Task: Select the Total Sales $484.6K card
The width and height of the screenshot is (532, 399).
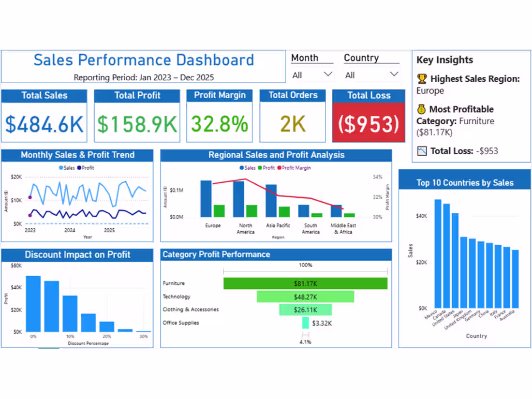Action: tap(44, 116)
